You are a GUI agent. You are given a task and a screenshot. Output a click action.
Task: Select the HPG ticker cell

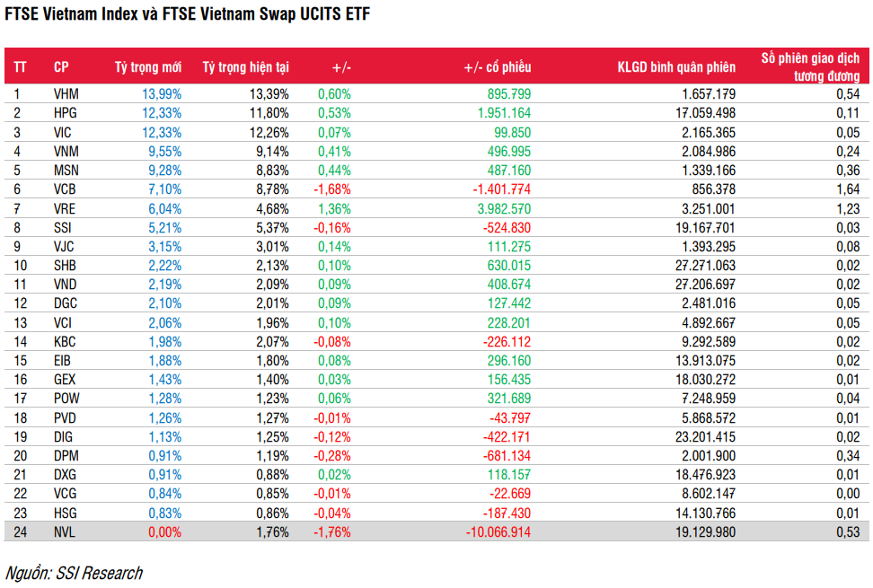coord(66,112)
